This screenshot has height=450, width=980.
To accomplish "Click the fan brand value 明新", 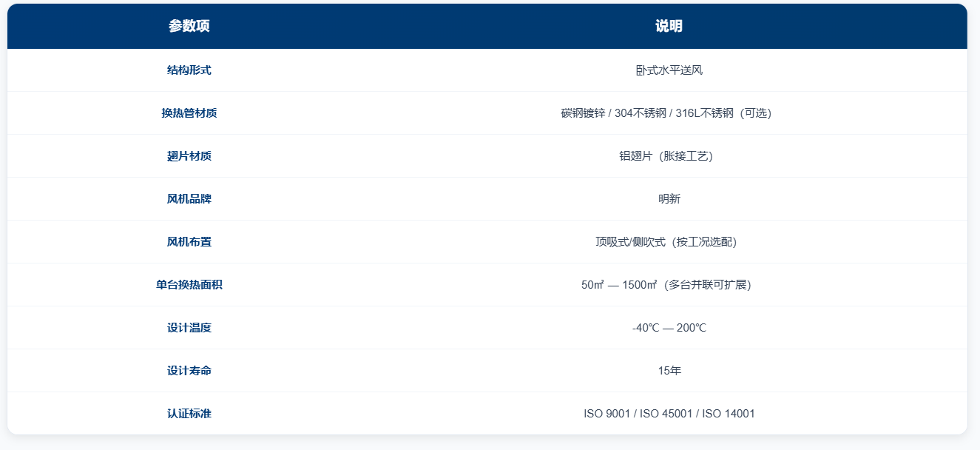I will (x=669, y=199).
